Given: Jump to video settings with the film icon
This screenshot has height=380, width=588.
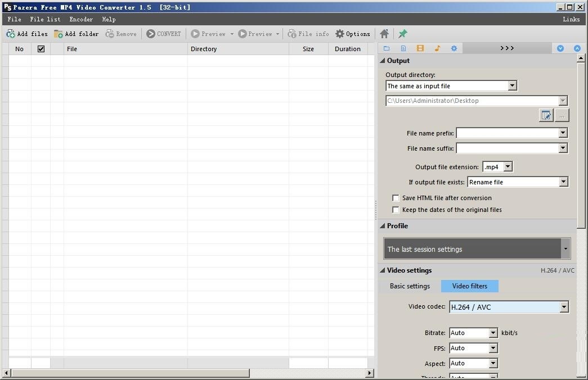Looking at the screenshot, I should (x=420, y=48).
